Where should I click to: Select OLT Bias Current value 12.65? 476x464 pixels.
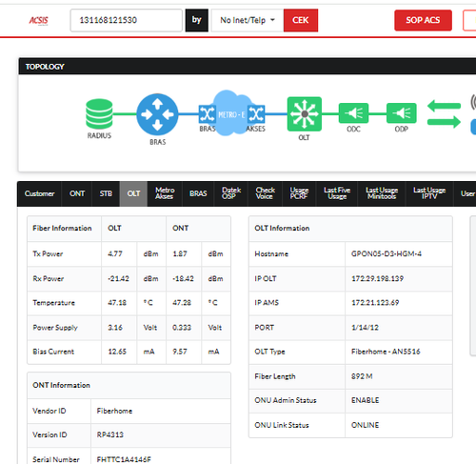point(117,352)
